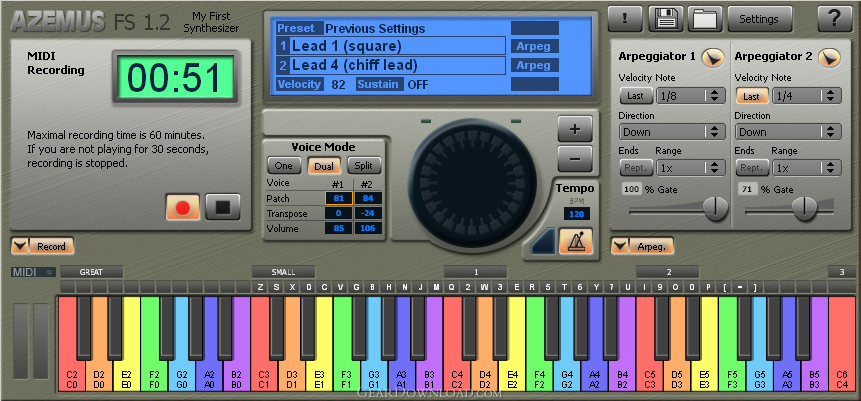The height and width of the screenshot is (401, 861).
Task: Play the purple B5 B3 piano key
Action: click(x=815, y=374)
